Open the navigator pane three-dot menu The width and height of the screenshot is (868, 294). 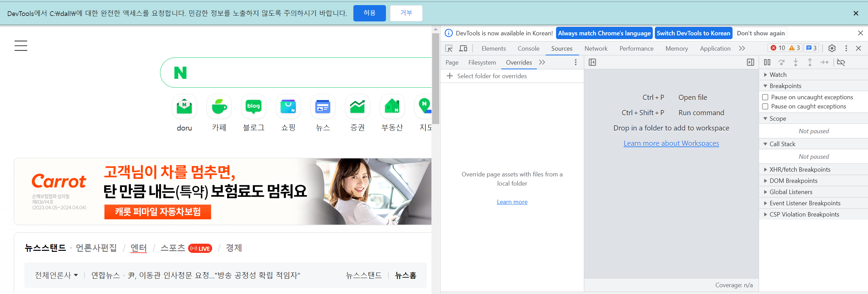(576, 62)
